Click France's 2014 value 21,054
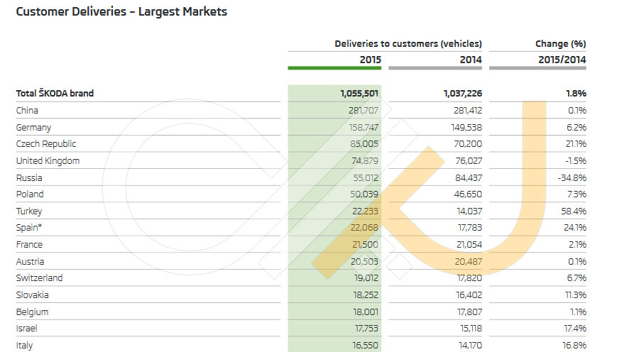Screen dimensions: 644x352 pyautogui.click(x=469, y=244)
